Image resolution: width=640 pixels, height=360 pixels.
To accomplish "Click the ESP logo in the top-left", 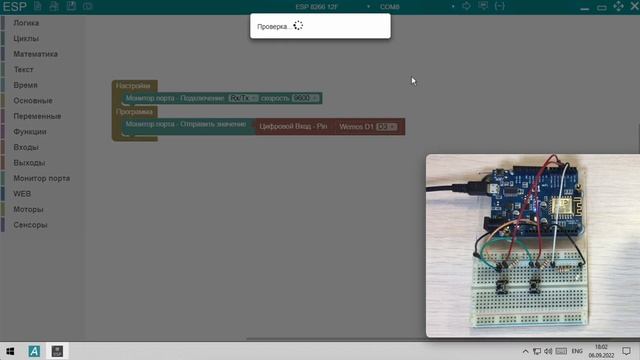I will coord(15,7).
